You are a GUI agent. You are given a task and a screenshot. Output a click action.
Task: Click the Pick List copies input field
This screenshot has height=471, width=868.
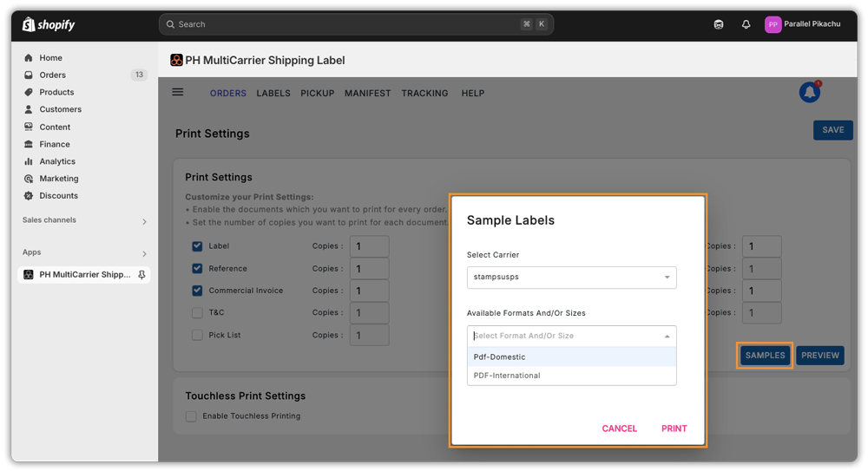click(x=369, y=335)
